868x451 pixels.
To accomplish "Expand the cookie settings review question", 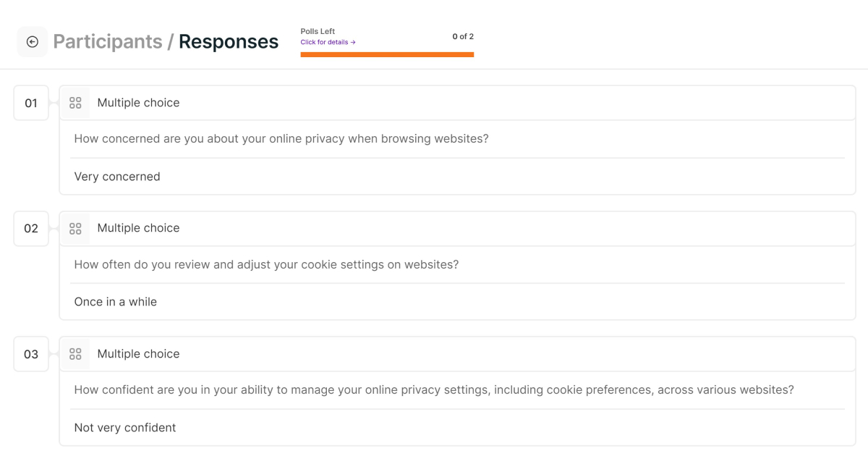I will tap(265, 264).
